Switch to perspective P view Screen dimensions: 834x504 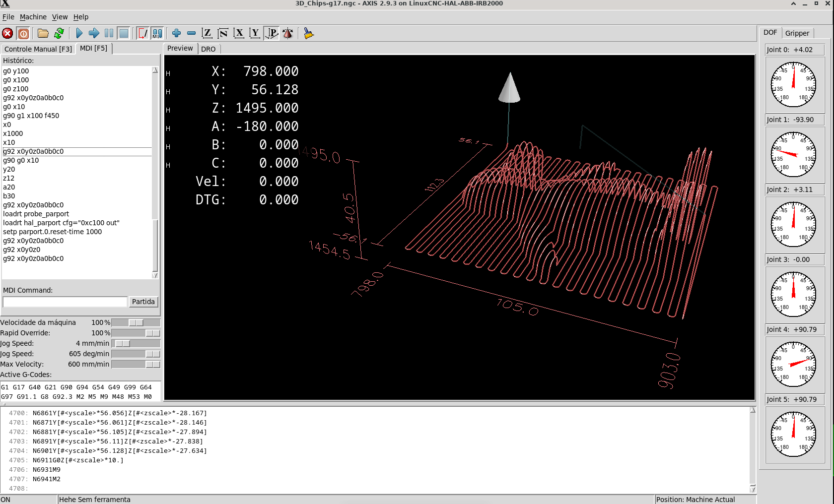[x=272, y=33]
